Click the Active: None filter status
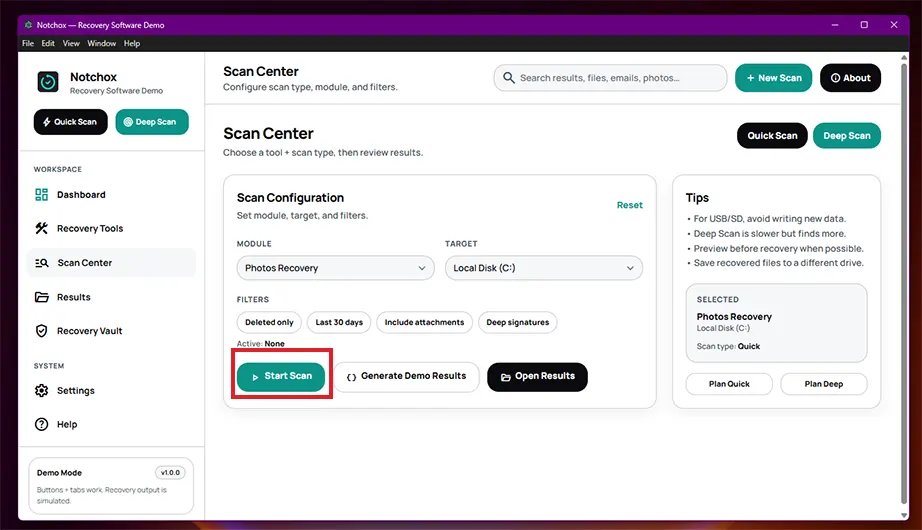The width and height of the screenshot is (922, 530). [x=260, y=344]
